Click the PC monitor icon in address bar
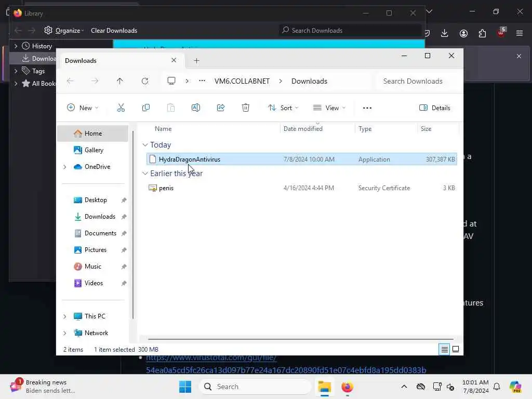 pyautogui.click(x=171, y=81)
